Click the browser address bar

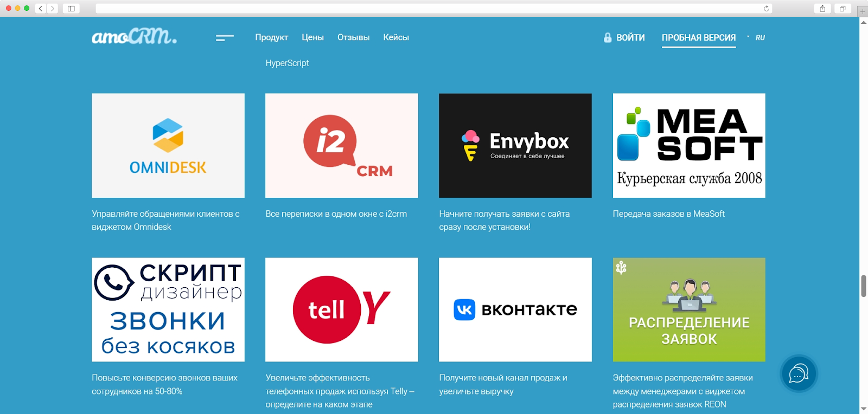pyautogui.click(x=429, y=8)
